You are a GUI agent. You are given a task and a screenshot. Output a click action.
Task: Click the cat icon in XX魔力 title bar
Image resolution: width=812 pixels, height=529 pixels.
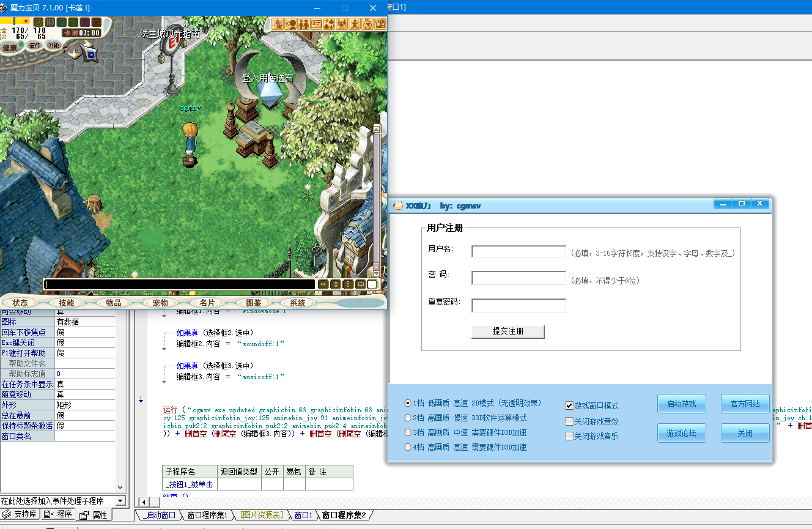tap(398, 205)
